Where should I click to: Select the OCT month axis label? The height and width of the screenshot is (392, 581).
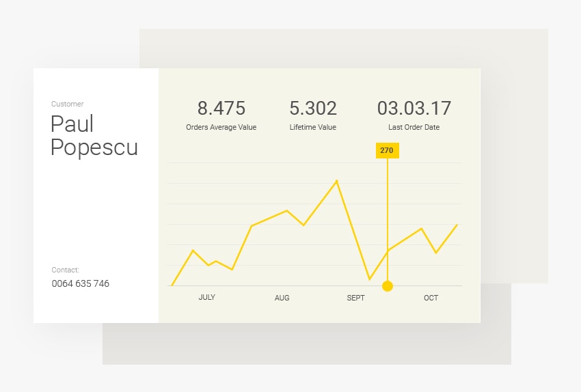pyautogui.click(x=431, y=298)
